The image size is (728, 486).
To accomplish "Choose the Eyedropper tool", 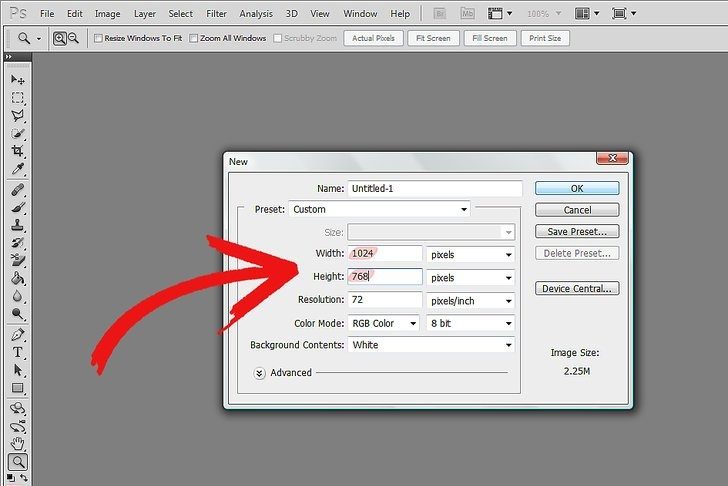I will click(x=18, y=169).
